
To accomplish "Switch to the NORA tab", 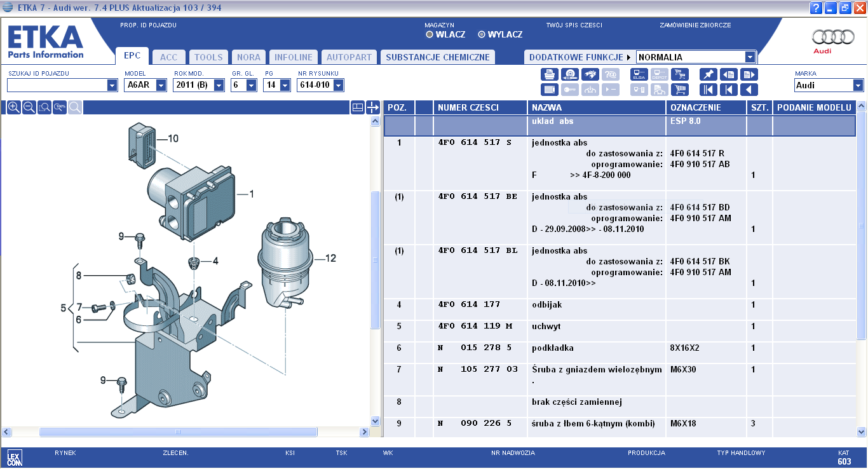I will tap(248, 57).
